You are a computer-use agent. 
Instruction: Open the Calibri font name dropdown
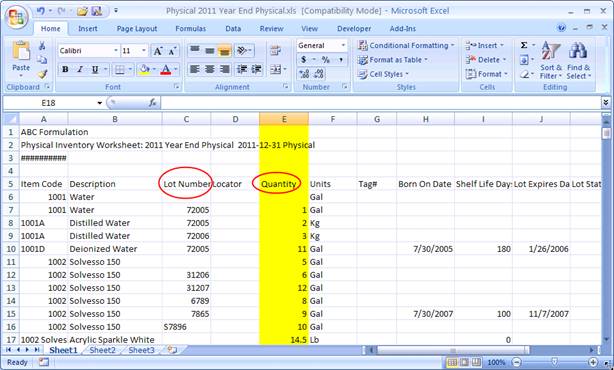click(x=116, y=51)
